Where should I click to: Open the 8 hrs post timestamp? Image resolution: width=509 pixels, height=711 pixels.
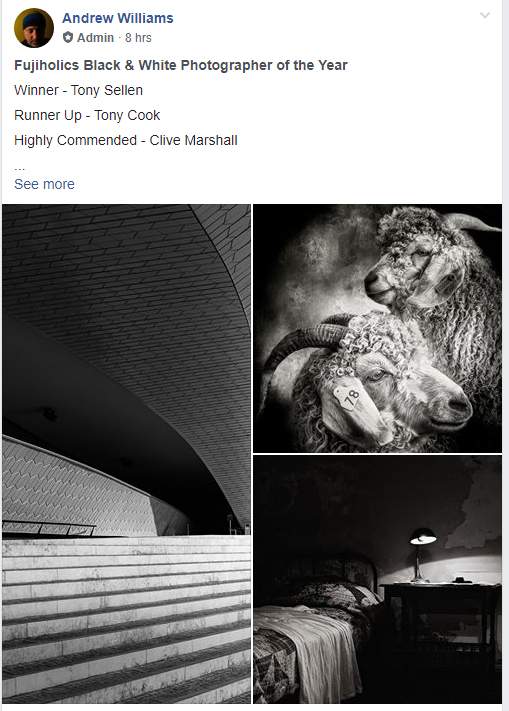click(138, 38)
